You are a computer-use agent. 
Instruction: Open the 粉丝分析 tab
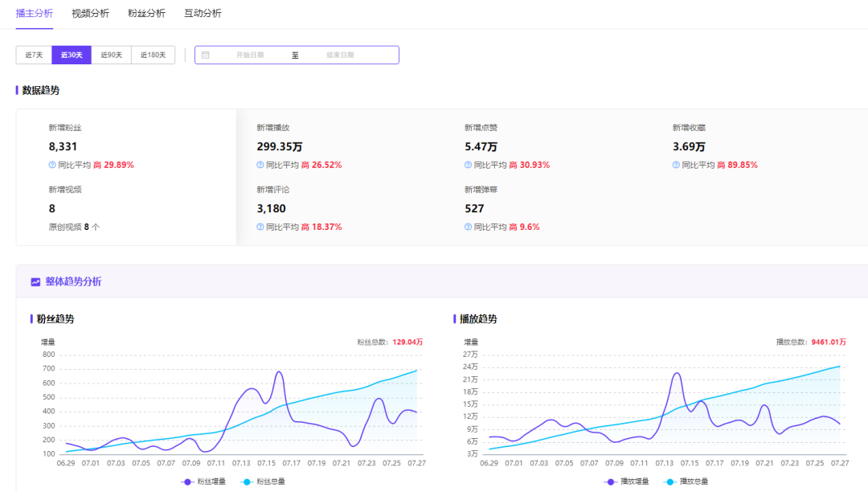[146, 14]
